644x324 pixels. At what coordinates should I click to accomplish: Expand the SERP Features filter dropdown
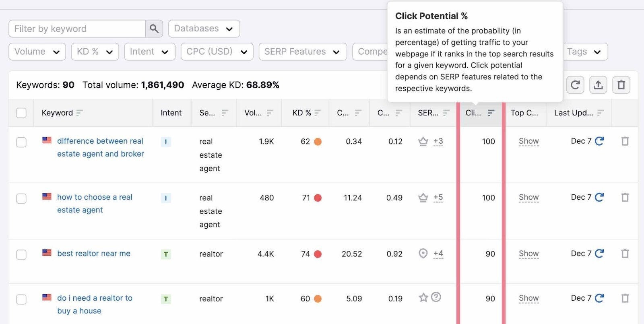(302, 52)
